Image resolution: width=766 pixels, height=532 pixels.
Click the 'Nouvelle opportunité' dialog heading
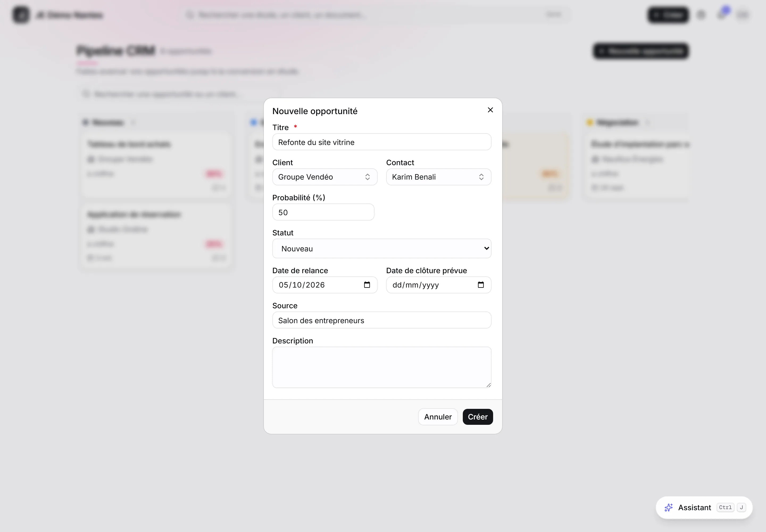315,111
